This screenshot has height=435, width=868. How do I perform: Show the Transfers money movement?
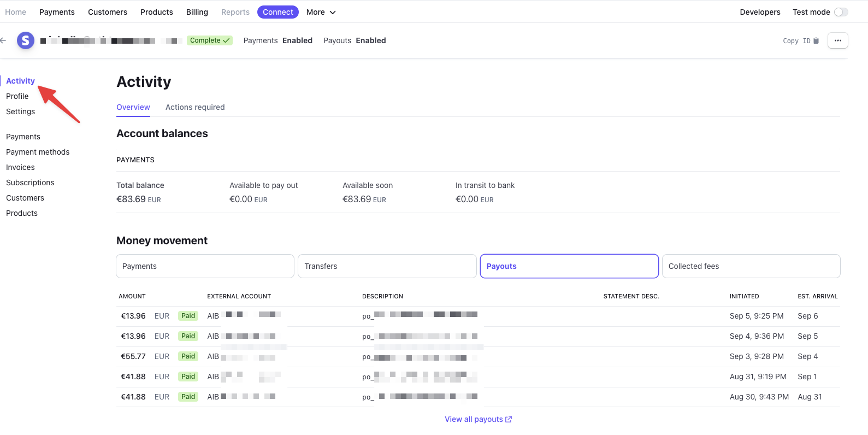tap(387, 266)
